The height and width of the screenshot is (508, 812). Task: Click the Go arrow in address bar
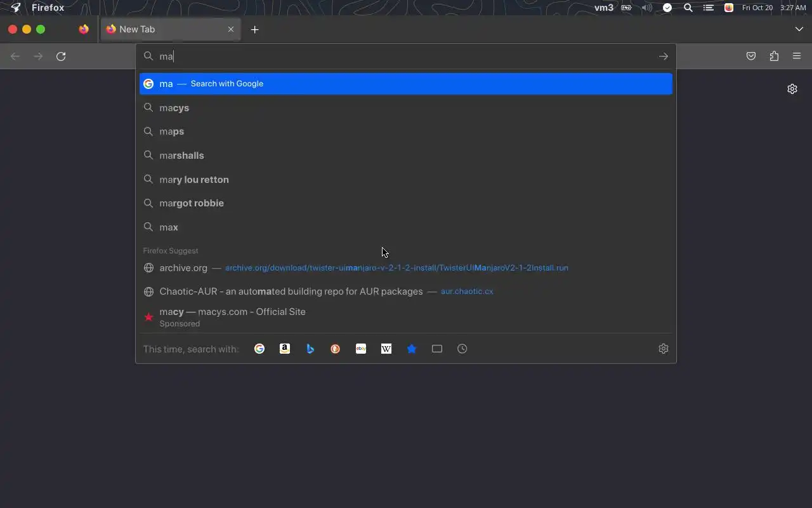click(x=664, y=57)
